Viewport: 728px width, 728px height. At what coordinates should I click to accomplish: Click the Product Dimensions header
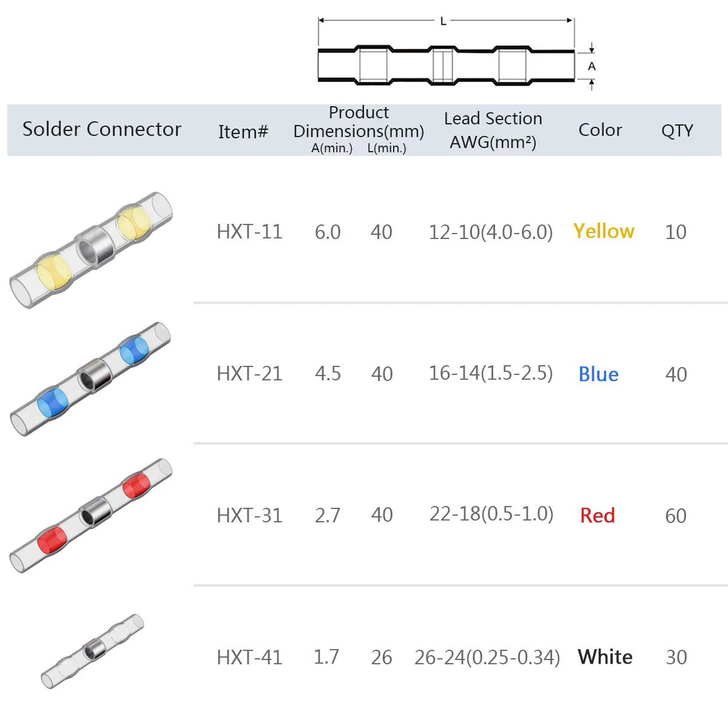359,129
